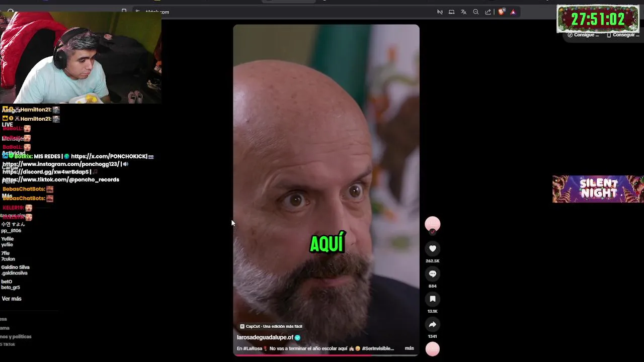The image size is (644, 362).
Task: Expand the caption with 'más'
Action: [x=410, y=348]
